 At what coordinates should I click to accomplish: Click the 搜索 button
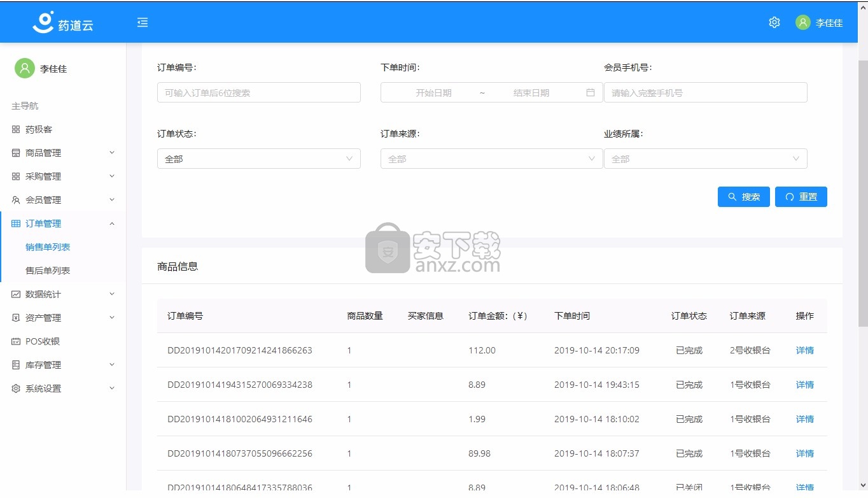(744, 197)
